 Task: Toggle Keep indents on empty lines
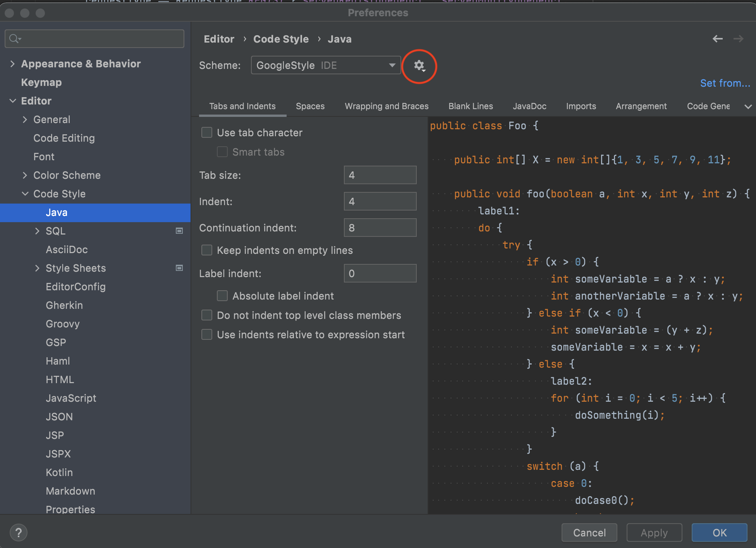pyautogui.click(x=207, y=250)
